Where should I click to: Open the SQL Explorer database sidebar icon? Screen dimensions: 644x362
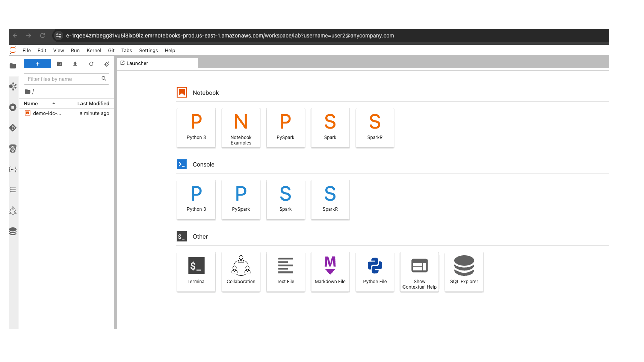pyautogui.click(x=13, y=231)
